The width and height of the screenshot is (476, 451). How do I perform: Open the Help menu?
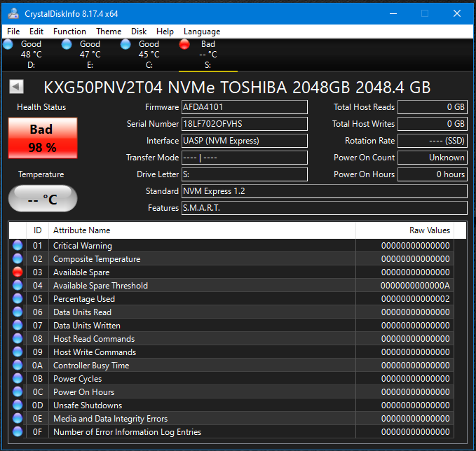click(x=165, y=32)
